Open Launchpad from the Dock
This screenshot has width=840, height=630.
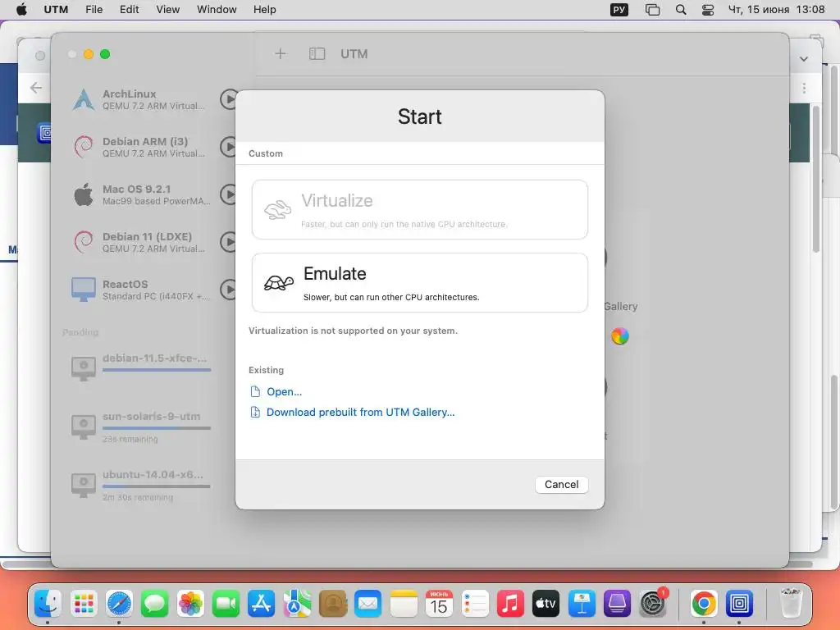(x=84, y=604)
